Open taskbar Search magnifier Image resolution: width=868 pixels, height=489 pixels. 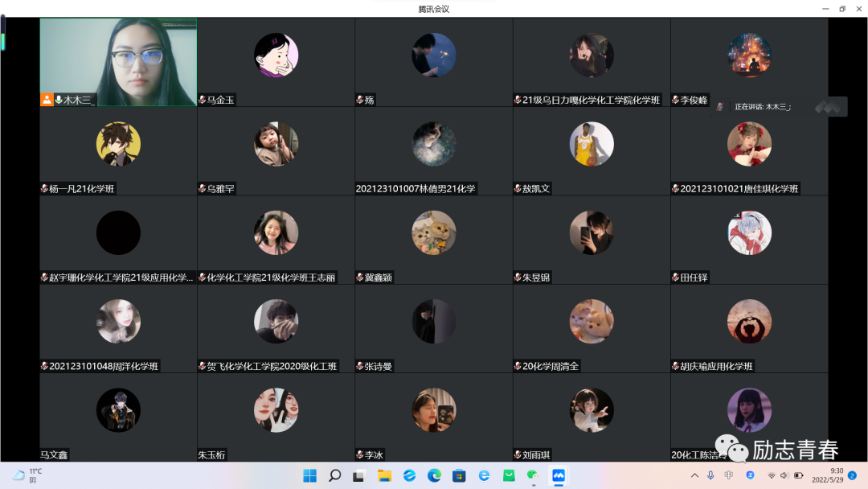click(334, 475)
